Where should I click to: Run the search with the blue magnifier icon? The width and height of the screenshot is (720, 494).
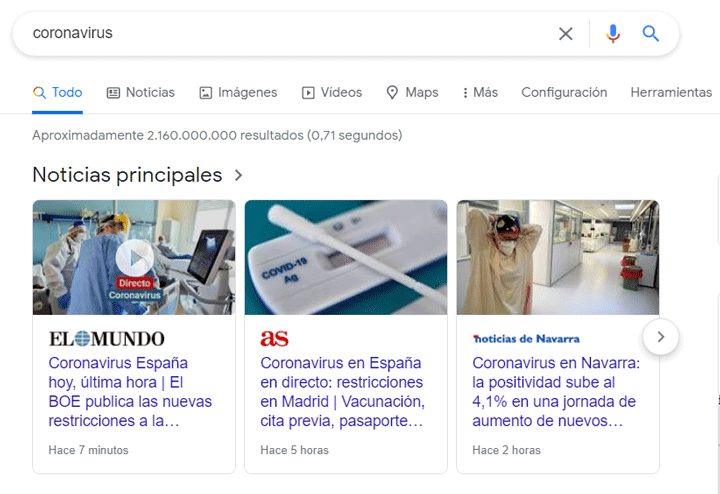(x=651, y=34)
